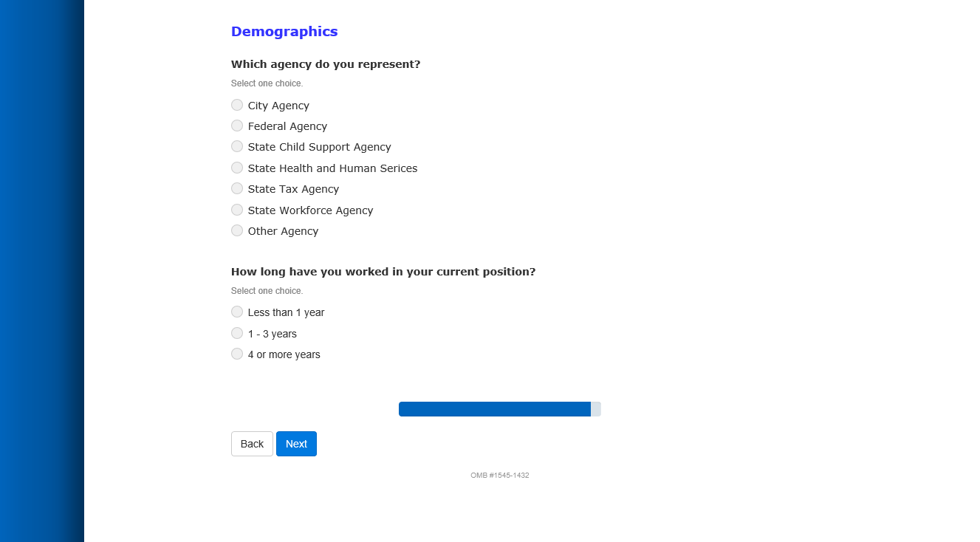Choose the 1 - 3 years option
980x542 pixels.
(x=237, y=333)
